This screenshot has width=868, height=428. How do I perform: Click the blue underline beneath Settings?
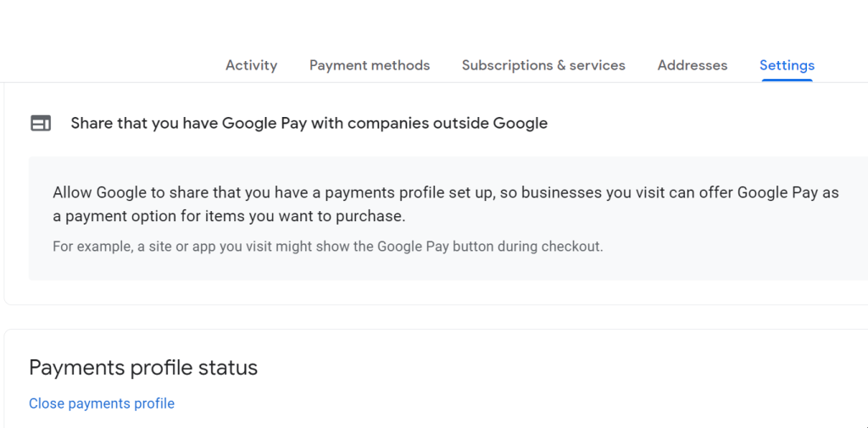(x=787, y=81)
